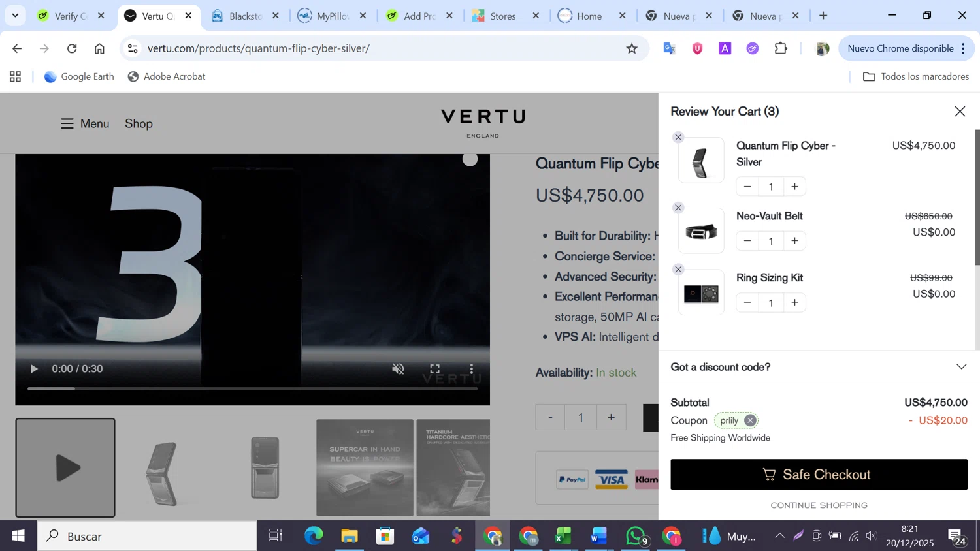Select the video play thumbnail
Viewport: 980px width, 551px height.
tap(65, 467)
